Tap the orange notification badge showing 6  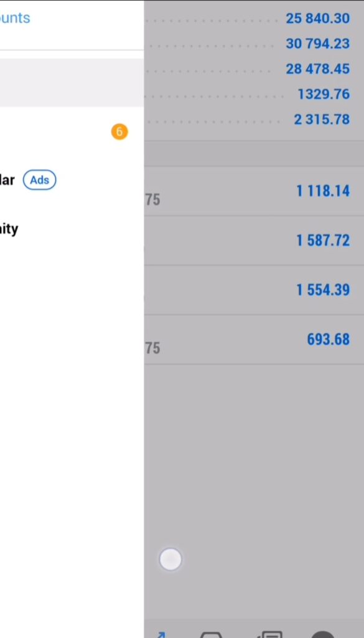[119, 132]
